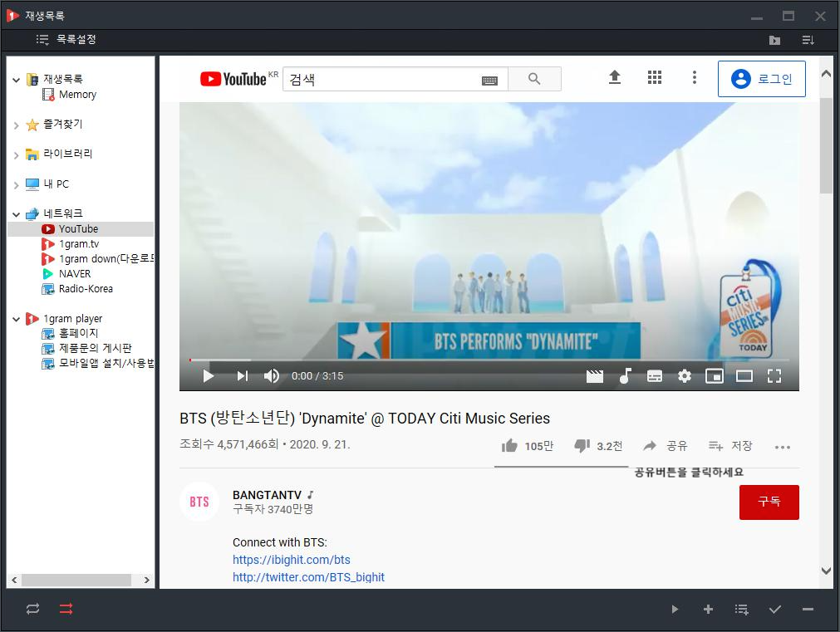Expand the 즐겨찾기 favorites node
The width and height of the screenshot is (840, 632).
[x=16, y=125]
